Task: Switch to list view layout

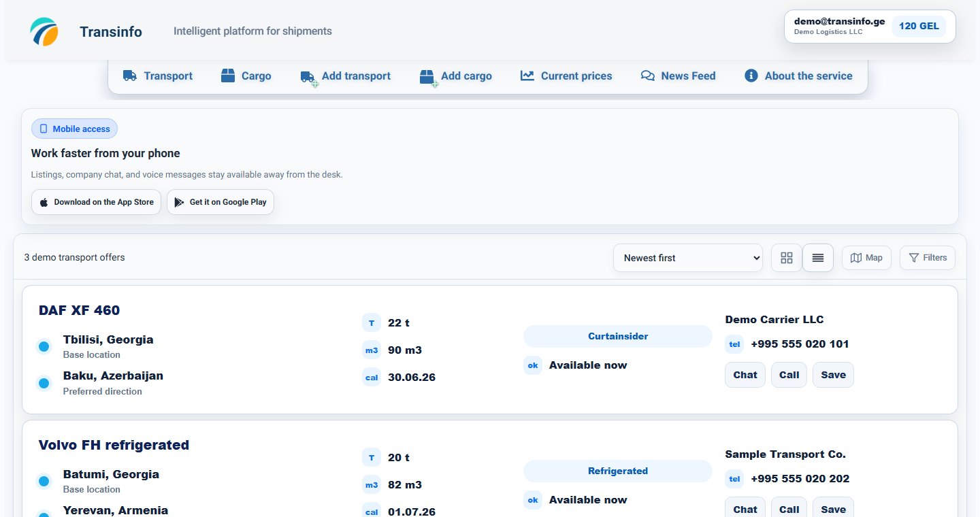Action: (x=818, y=258)
